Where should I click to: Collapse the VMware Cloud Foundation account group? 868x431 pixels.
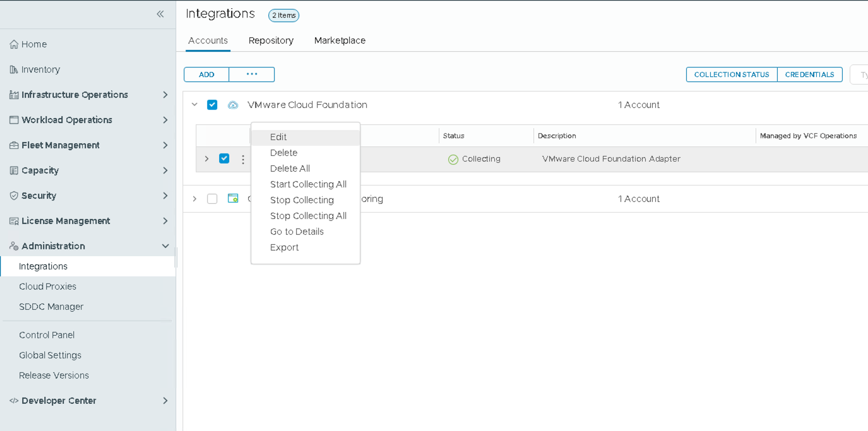coord(194,104)
